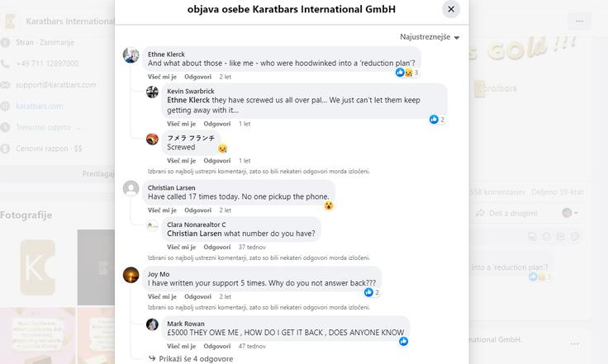608x364 pixels.
Task: View wow reaction on Christian Larsen's comment
Action: pos(329,206)
